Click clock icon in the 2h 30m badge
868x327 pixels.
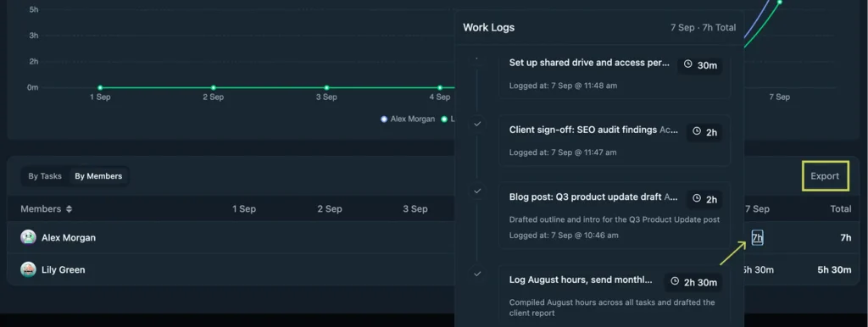pyautogui.click(x=674, y=281)
